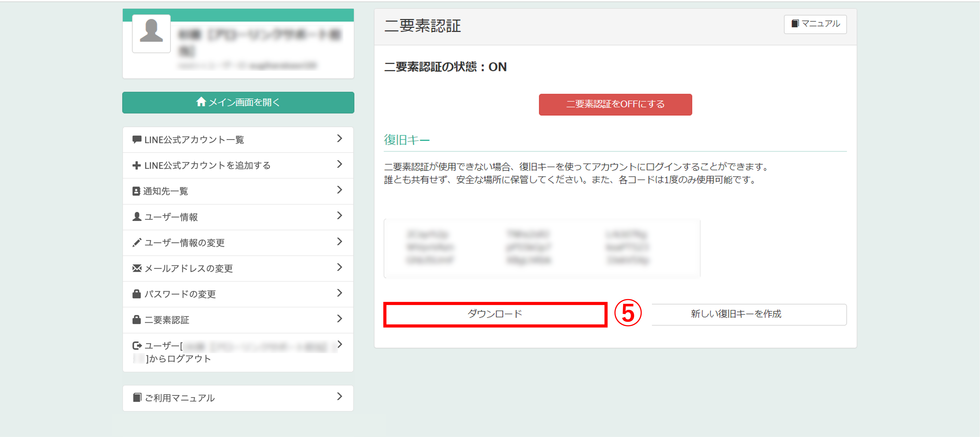The height and width of the screenshot is (437, 980).
Task: Expand chevron on 通知先一覧 row
Action: (x=339, y=190)
